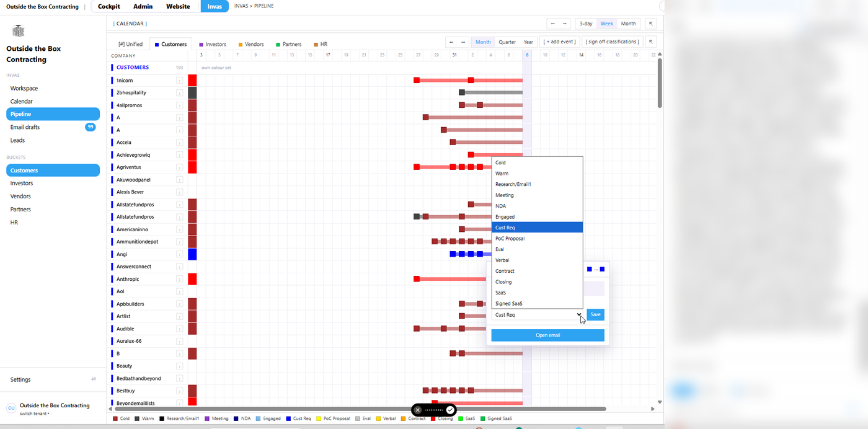The width and height of the screenshot is (868, 429).
Task: Click the blue colour cell for Angi
Action: (192, 254)
